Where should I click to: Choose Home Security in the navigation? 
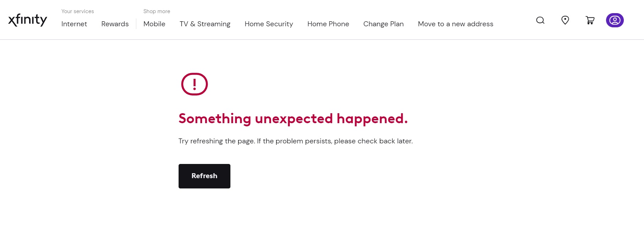pos(269,24)
